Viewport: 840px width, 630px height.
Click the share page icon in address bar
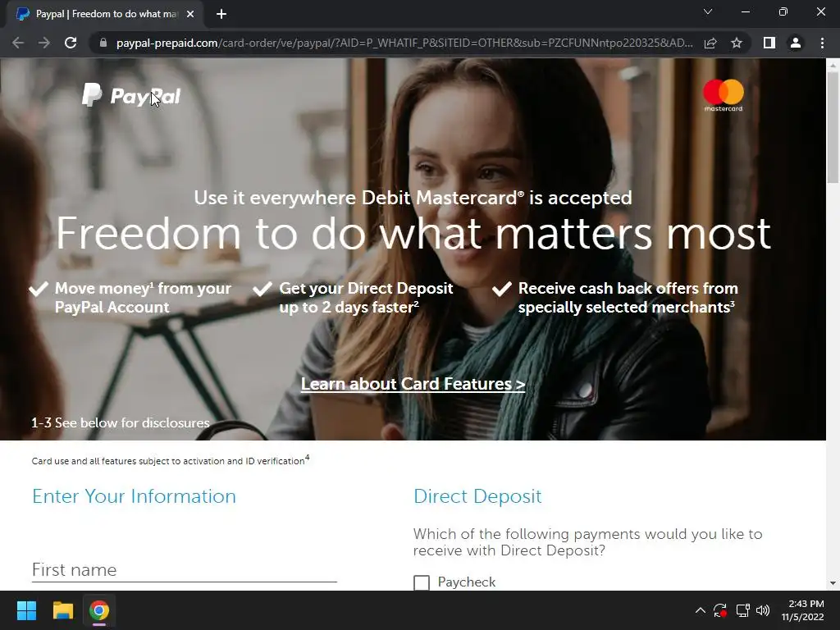click(710, 43)
